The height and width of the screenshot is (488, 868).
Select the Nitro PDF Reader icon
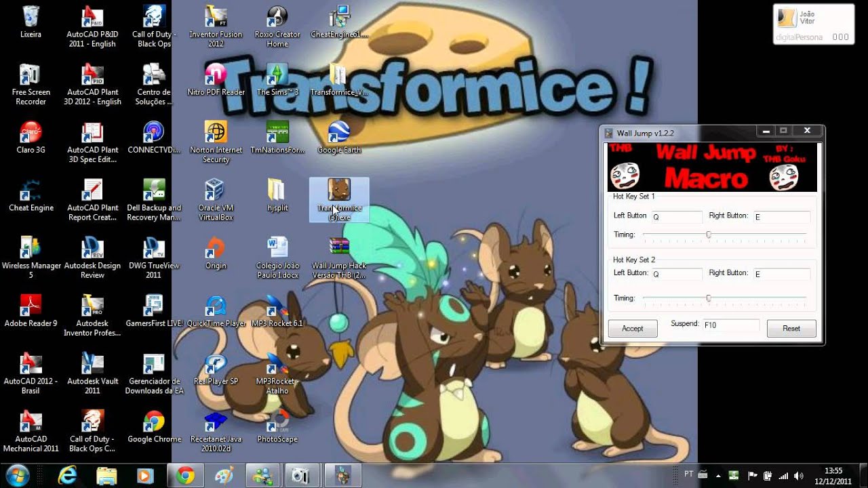click(216, 80)
